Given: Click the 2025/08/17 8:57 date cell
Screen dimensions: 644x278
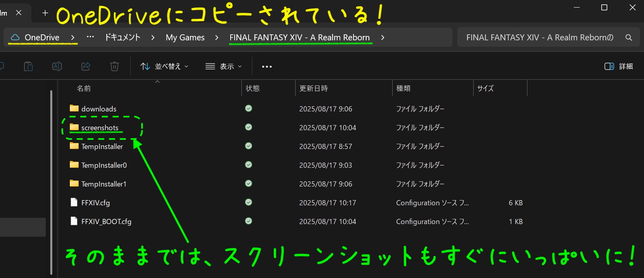Looking at the screenshot, I should pyautogui.click(x=326, y=147).
